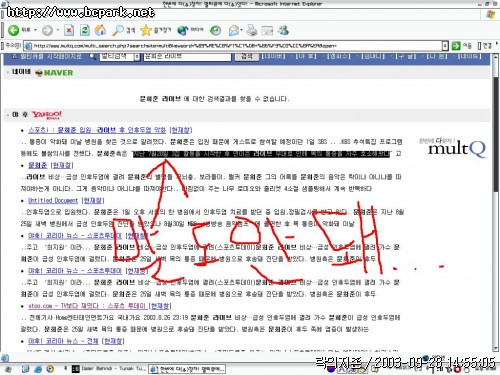Viewport: 500px width, 375px height.
Task: Refresh the page with the green arrows icon
Action: click(x=85, y=30)
